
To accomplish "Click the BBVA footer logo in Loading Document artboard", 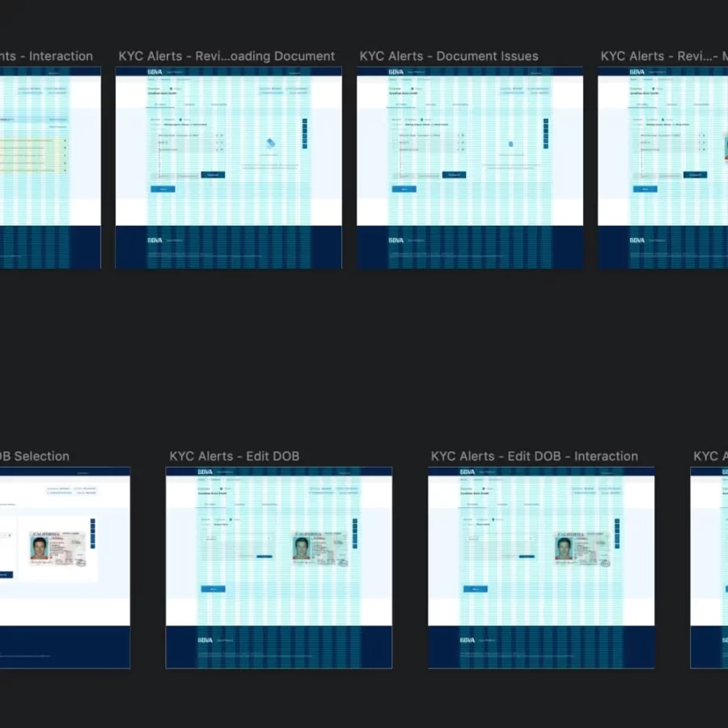I will pyautogui.click(x=154, y=240).
